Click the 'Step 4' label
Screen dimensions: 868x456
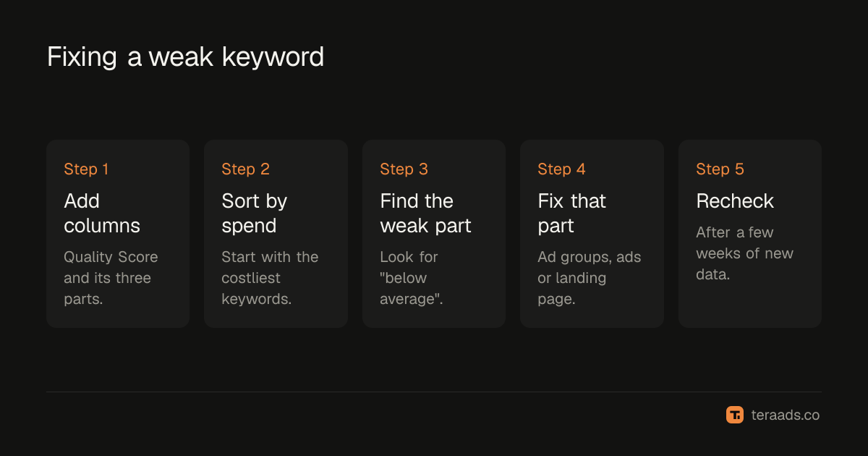[x=561, y=169]
